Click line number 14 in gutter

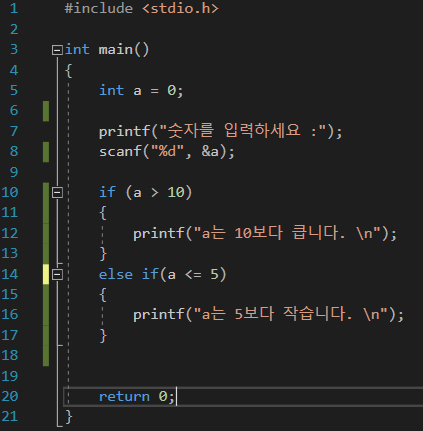click(x=10, y=274)
